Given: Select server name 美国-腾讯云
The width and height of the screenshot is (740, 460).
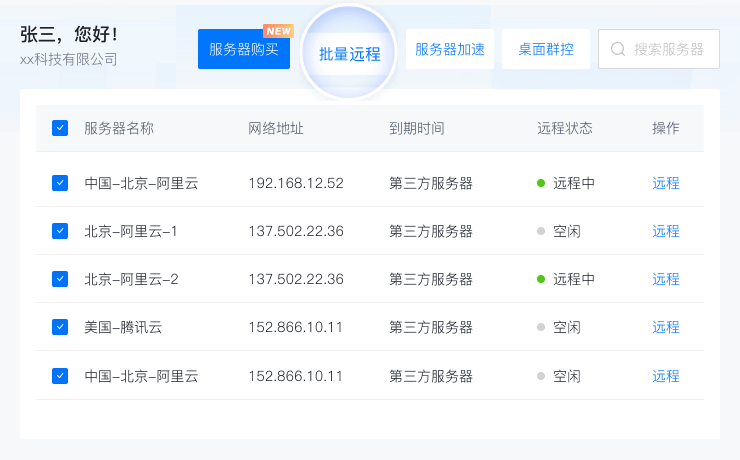Looking at the screenshot, I should (x=123, y=327).
